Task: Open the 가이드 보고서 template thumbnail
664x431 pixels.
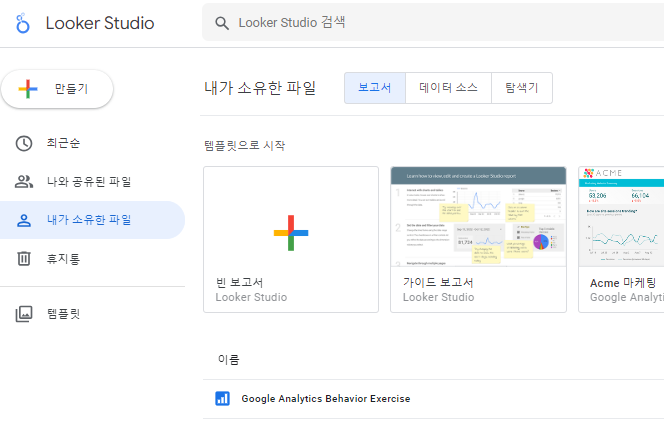Action: (478, 216)
